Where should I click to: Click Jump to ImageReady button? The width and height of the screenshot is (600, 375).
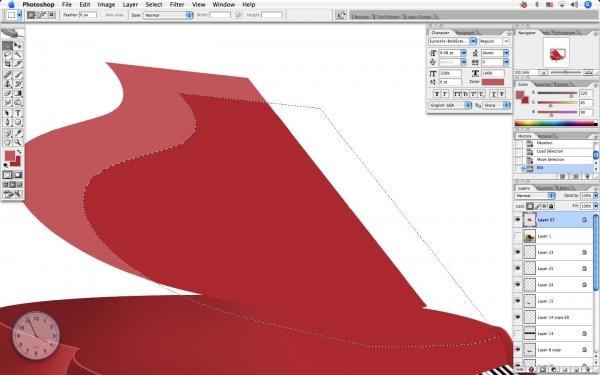point(12,194)
